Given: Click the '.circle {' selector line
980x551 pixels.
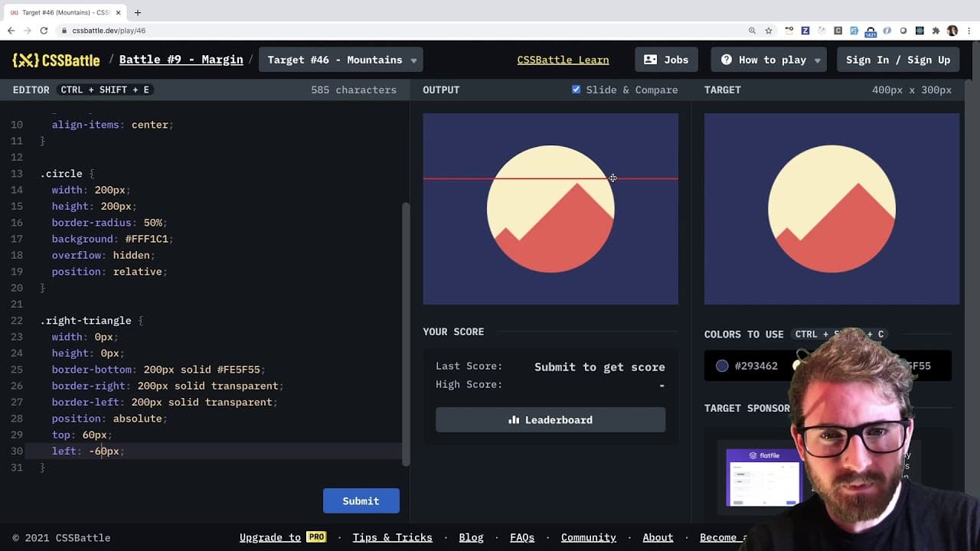Looking at the screenshot, I should click(67, 174).
